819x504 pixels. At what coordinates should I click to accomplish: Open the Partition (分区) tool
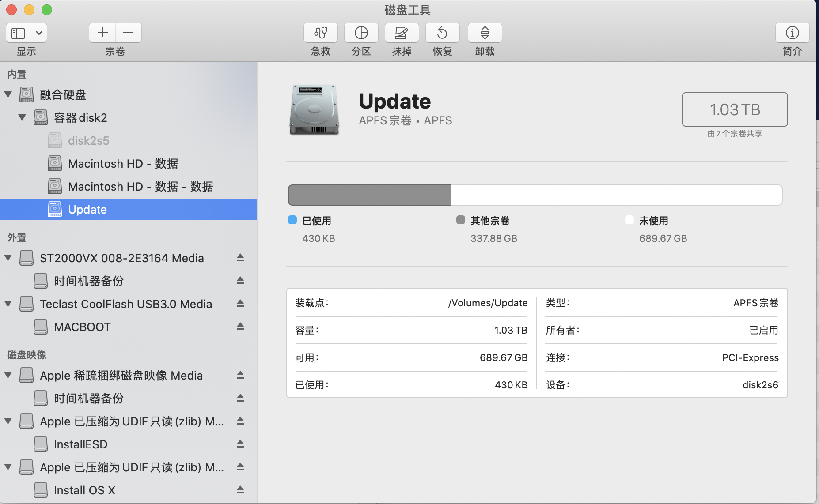(361, 33)
